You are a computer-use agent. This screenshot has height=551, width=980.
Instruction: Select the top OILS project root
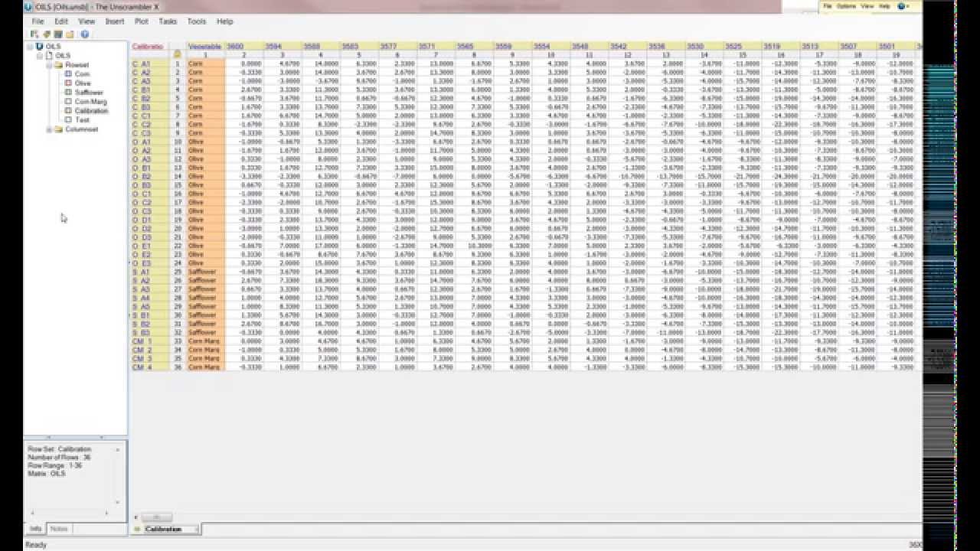53,47
